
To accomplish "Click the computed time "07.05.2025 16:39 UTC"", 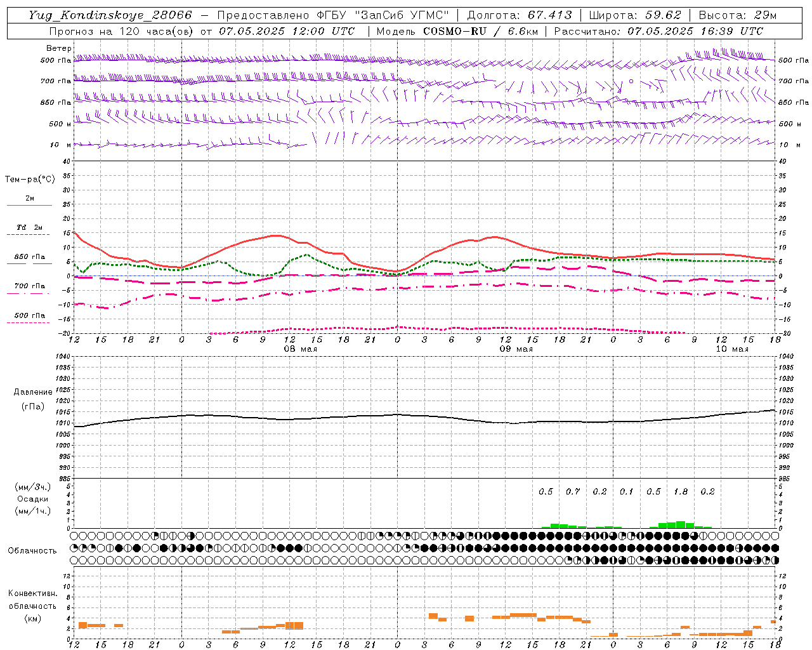I will (x=695, y=31).
